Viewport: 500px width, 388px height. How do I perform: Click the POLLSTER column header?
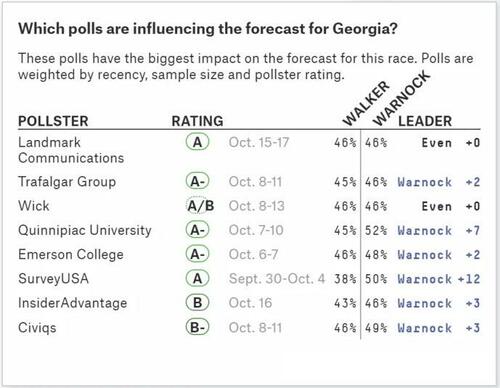click(53, 121)
